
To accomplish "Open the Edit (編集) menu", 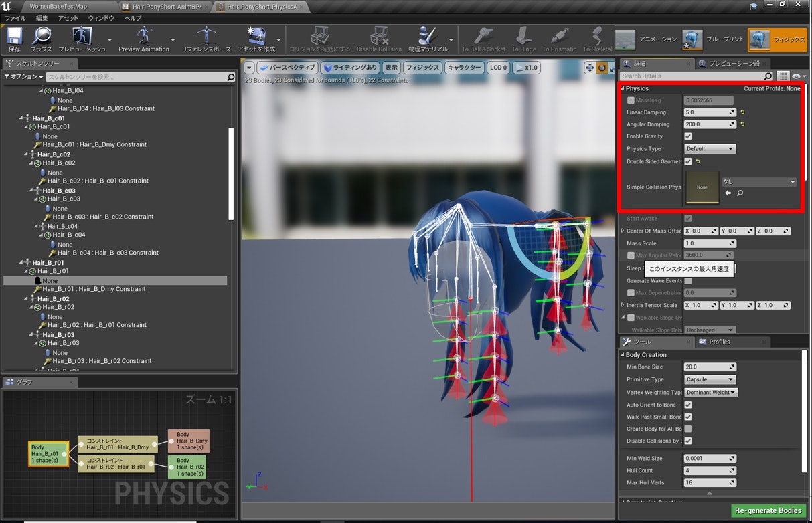I will pos(42,18).
